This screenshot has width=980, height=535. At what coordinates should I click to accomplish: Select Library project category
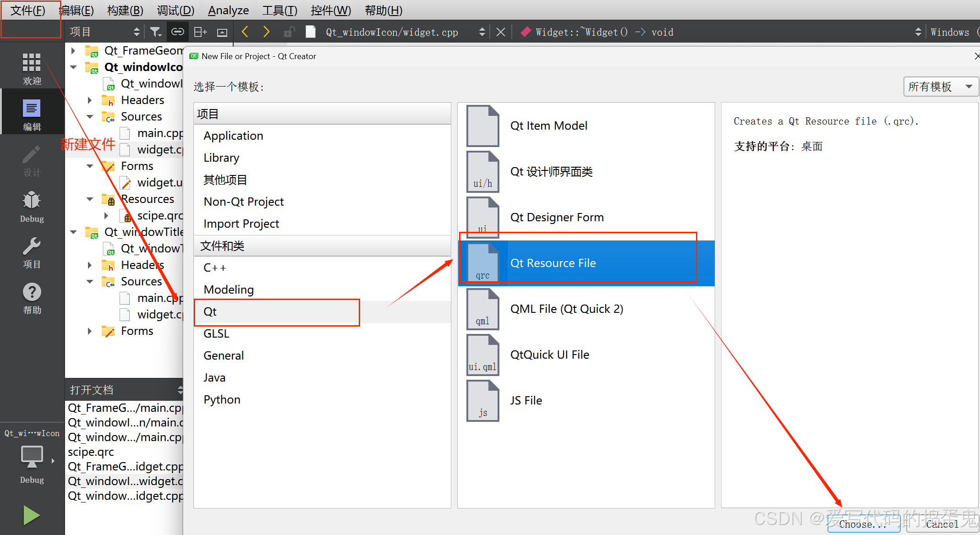[323, 158]
